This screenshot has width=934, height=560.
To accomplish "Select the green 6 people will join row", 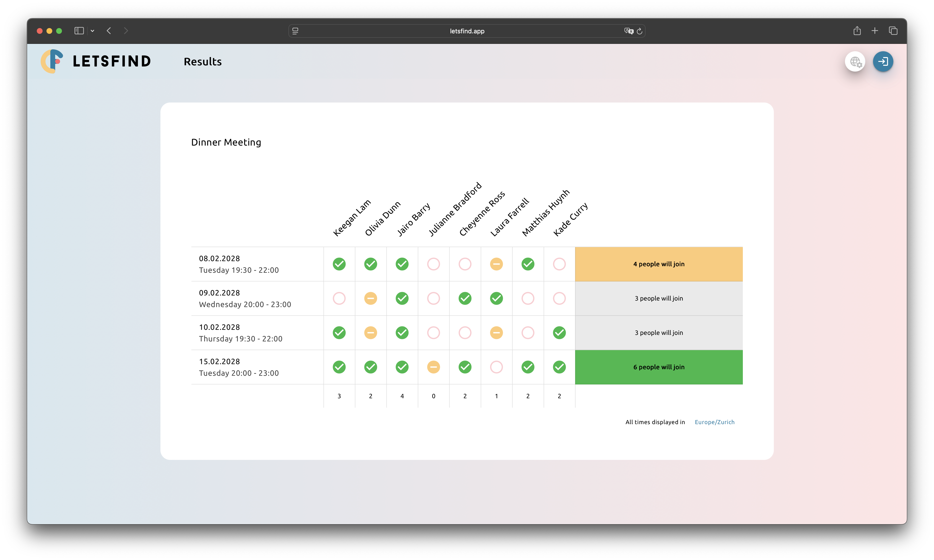I will 658,367.
